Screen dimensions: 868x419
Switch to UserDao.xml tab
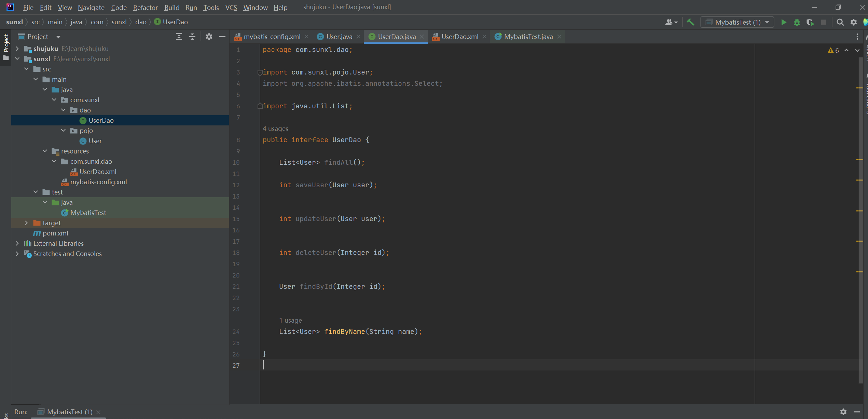pos(459,37)
